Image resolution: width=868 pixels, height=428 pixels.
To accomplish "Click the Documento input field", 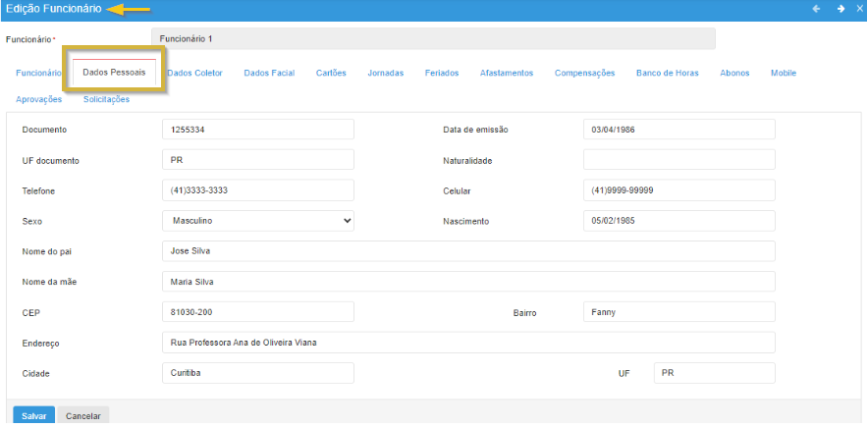I will point(257,130).
